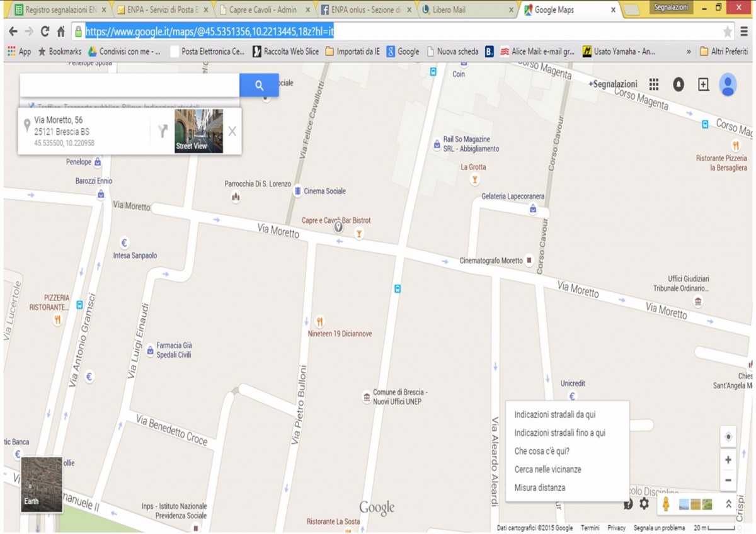Click +Segnalazioni profile link
756x534 pixels.
(612, 84)
